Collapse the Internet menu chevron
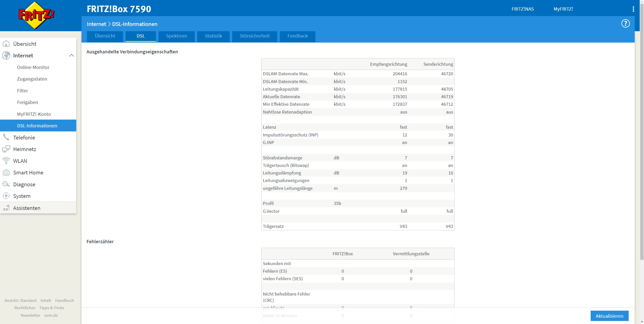The width and height of the screenshot is (644, 324). click(71, 55)
